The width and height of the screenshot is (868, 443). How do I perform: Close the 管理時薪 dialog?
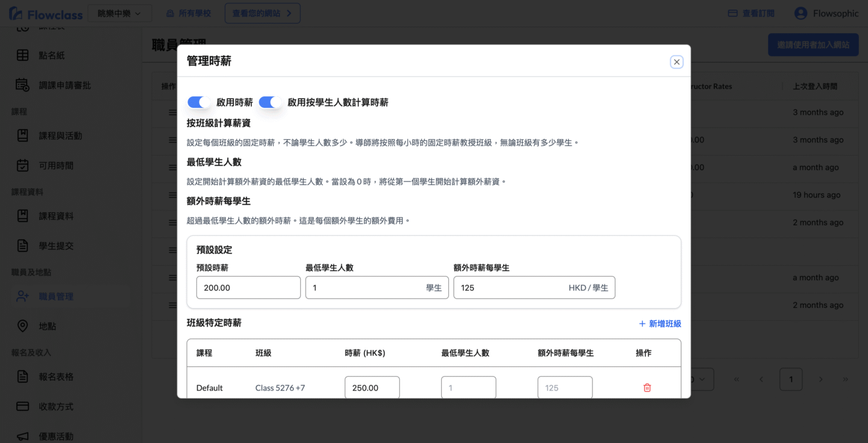pyautogui.click(x=676, y=62)
